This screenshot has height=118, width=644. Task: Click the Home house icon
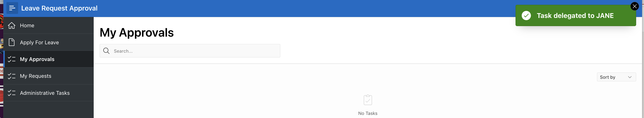click(x=11, y=25)
